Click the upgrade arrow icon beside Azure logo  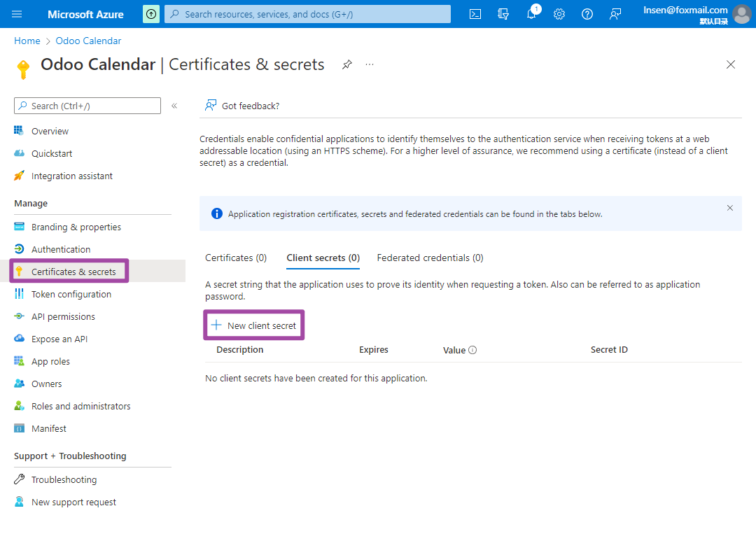click(151, 14)
